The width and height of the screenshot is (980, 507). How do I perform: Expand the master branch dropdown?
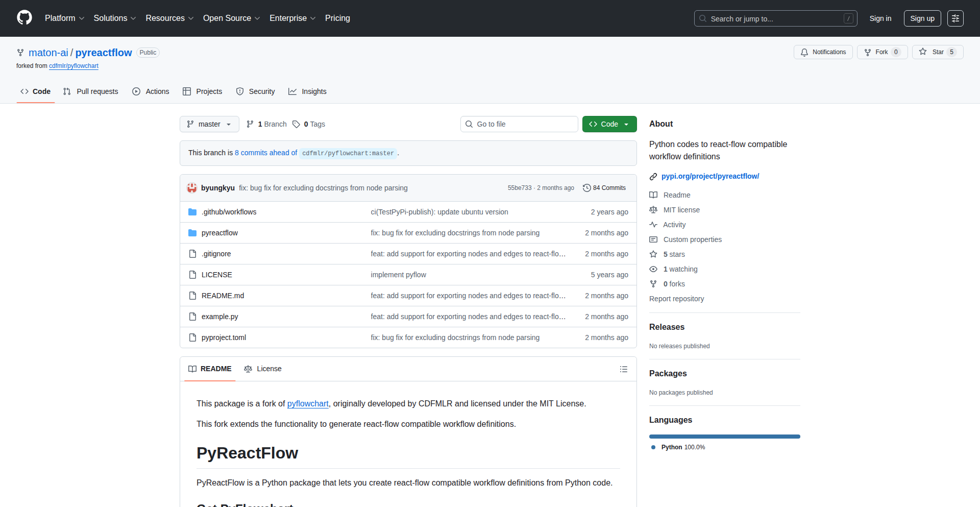(x=209, y=124)
